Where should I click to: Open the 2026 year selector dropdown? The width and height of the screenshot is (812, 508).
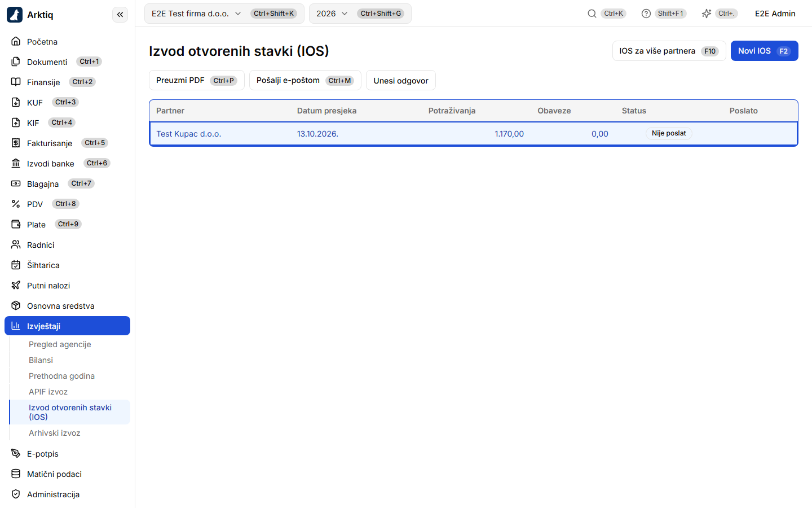tap(360, 14)
